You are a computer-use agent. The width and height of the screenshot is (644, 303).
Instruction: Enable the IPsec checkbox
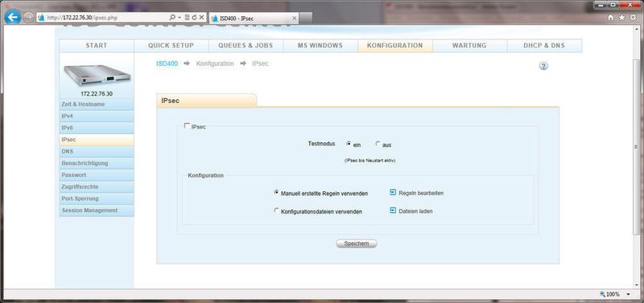click(x=188, y=126)
